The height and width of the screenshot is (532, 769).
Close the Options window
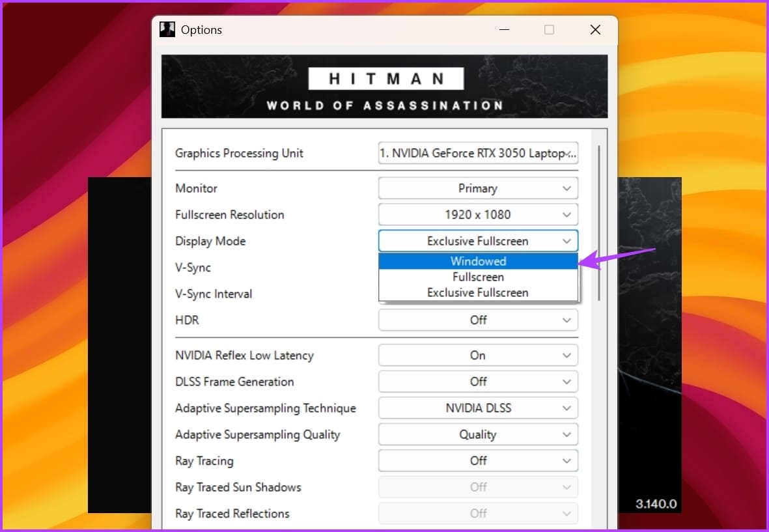[595, 29]
